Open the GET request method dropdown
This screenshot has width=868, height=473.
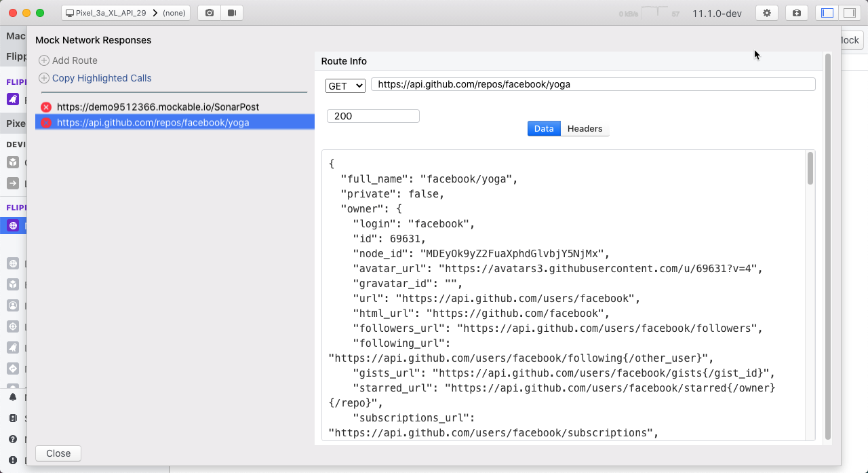pyautogui.click(x=345, y=86)
